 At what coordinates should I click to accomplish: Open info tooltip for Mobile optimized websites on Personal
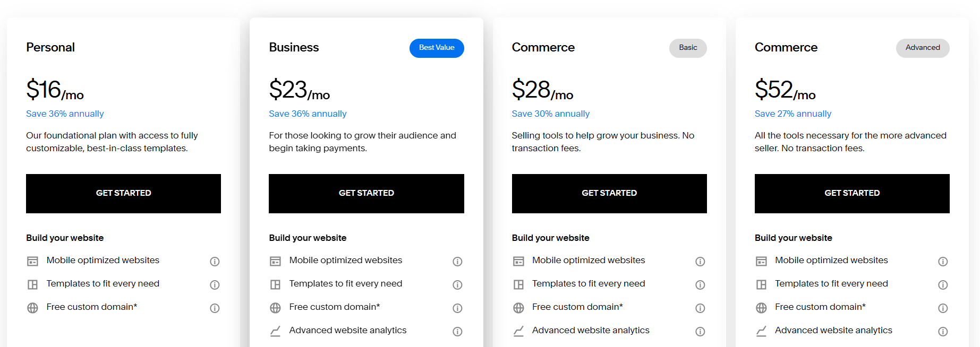(215, 262)
